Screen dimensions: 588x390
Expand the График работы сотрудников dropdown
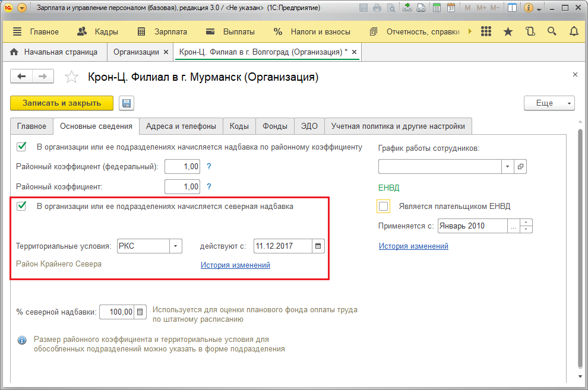(x=507, y=166)
